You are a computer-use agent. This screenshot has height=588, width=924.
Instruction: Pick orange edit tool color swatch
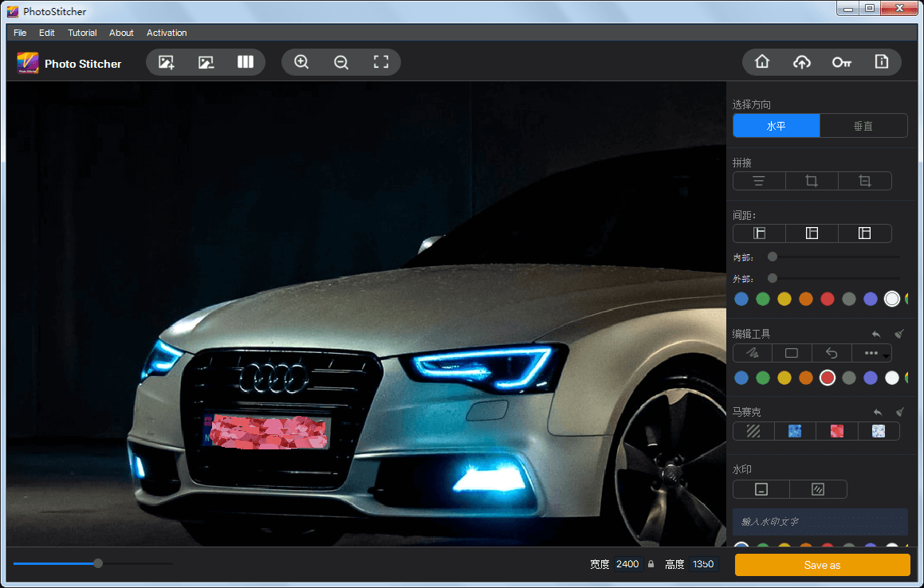[x=805, y=378]
